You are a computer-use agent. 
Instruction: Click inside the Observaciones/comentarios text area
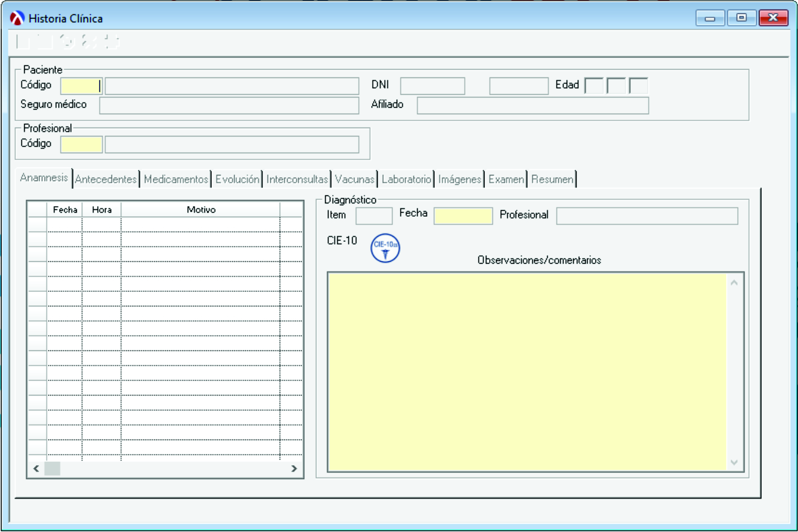pos(527,372)
